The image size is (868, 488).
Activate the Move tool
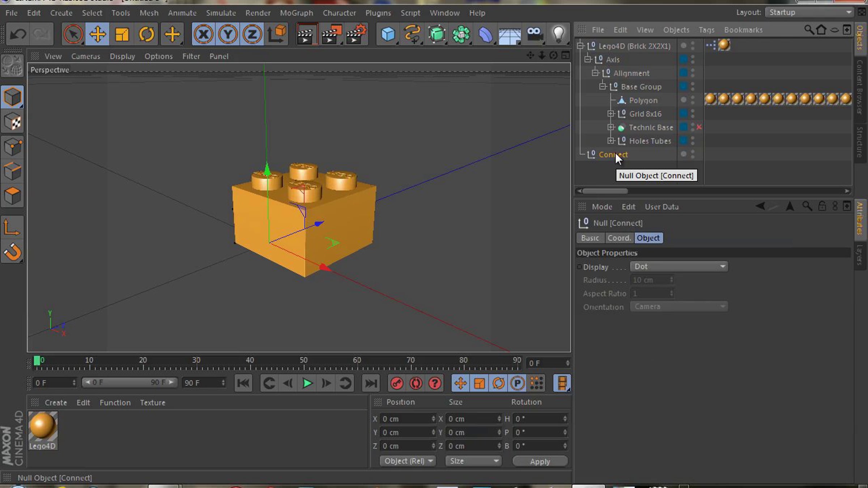[97, 34]
